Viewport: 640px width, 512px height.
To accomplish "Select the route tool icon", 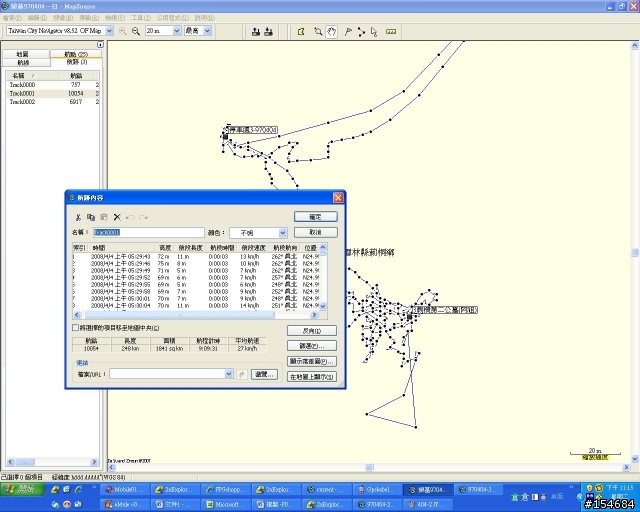I will (x=361, y=31).
